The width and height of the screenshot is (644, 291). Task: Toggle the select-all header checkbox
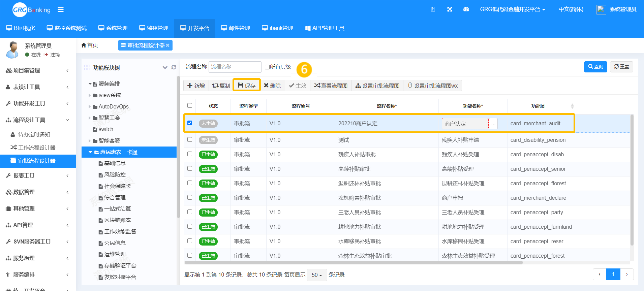click(x=190, y=105)
